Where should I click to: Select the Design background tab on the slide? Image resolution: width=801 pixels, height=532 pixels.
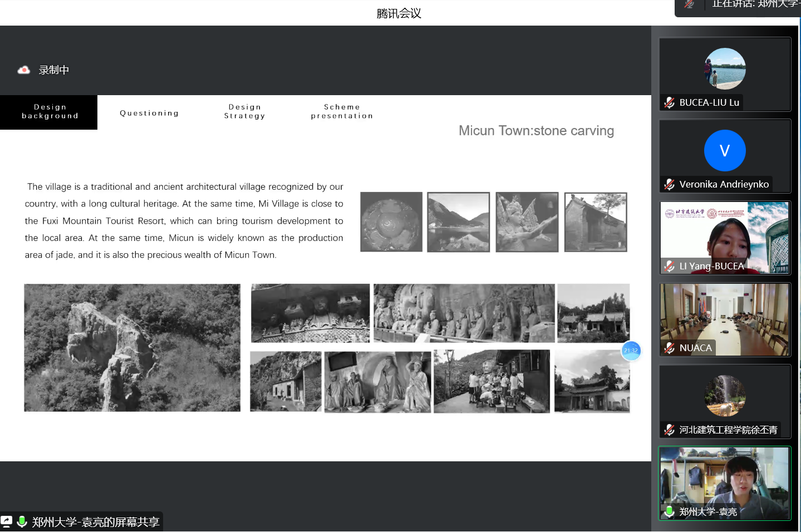pyautogui.click(x=49, y=112)
